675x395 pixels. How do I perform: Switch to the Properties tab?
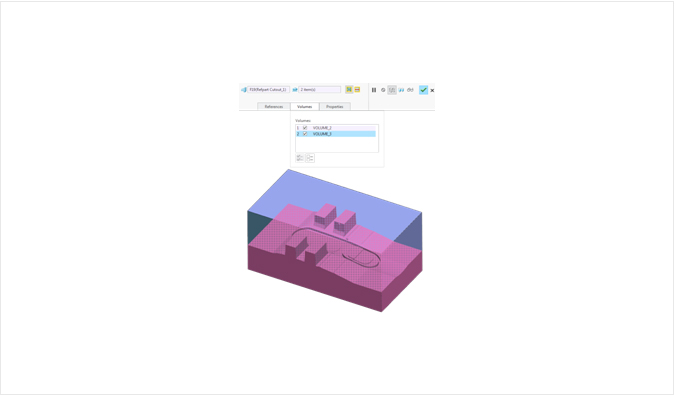click(x=334, y=106)
